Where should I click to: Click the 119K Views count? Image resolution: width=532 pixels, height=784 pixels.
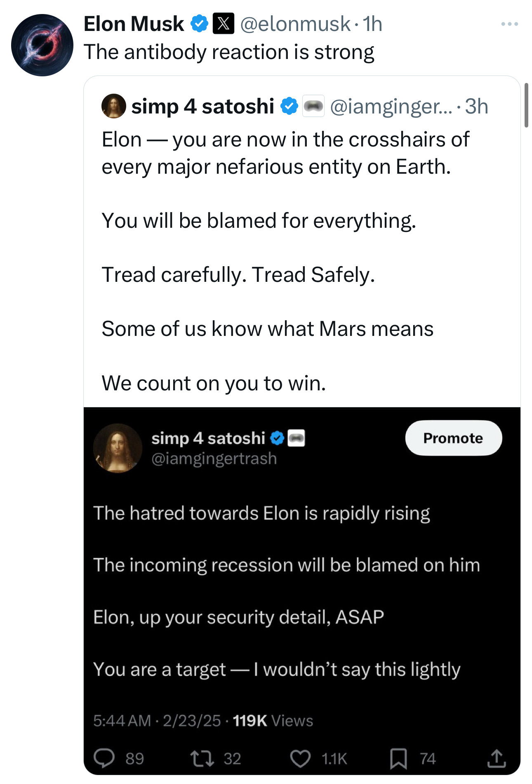273,721
